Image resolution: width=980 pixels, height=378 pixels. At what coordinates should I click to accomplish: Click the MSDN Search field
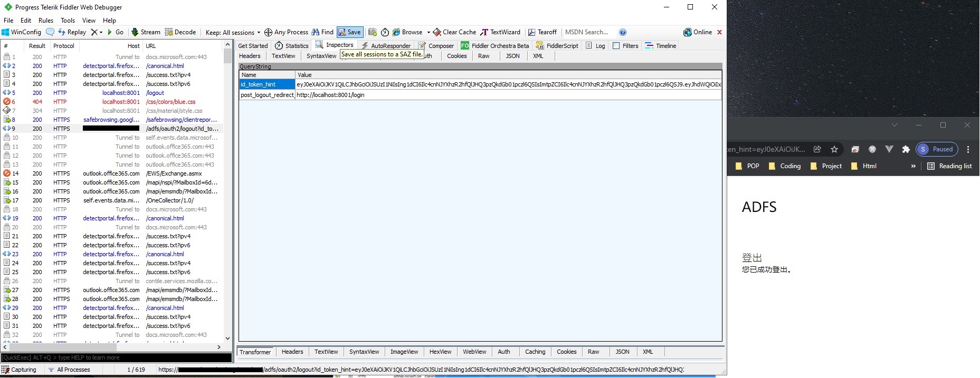(589, 32)
